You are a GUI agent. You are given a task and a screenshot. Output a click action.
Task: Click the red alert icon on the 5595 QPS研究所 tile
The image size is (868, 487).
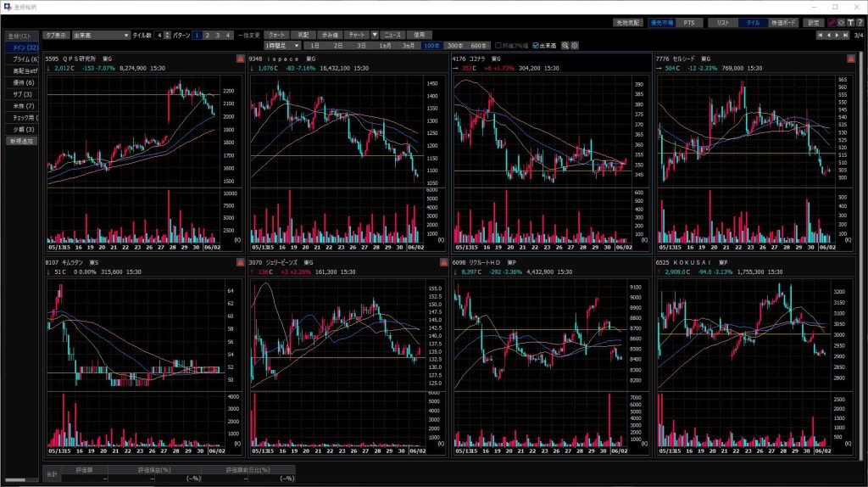[x=240, y=59]
